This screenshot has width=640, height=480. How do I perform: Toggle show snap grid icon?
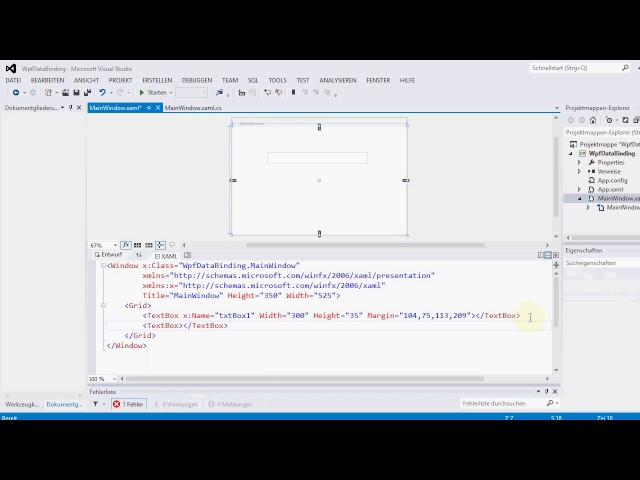tap(138, 245)
